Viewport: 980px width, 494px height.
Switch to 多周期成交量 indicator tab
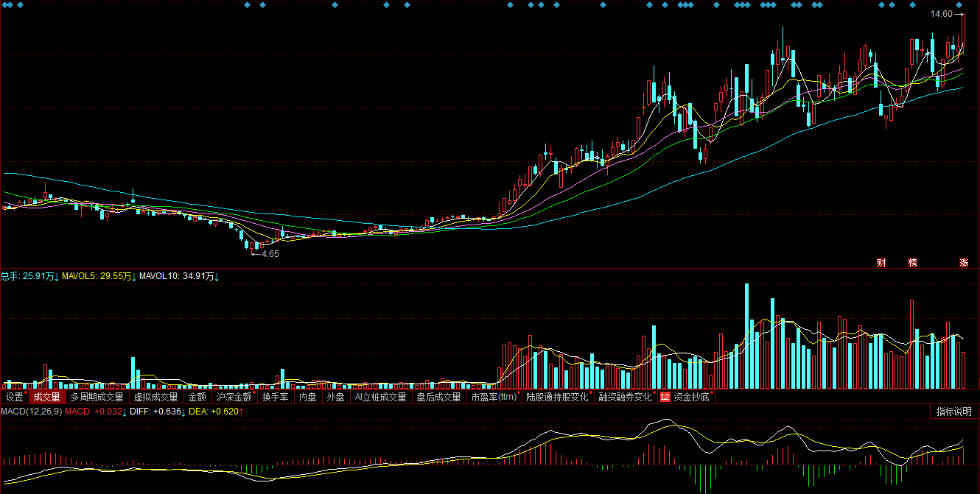point(97,398)
